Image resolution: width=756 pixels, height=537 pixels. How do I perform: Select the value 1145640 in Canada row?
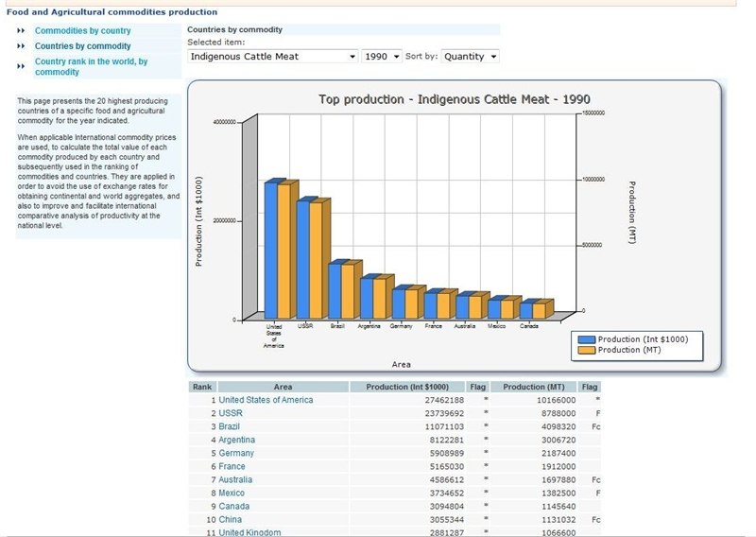pyautogui.click(x=558, y=506)
